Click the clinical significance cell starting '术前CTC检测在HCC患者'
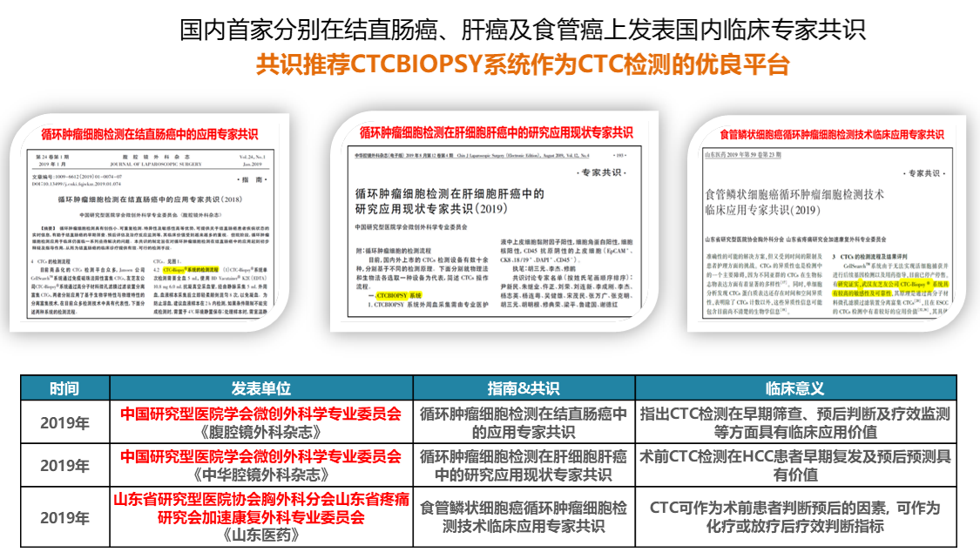 (795, 466)
